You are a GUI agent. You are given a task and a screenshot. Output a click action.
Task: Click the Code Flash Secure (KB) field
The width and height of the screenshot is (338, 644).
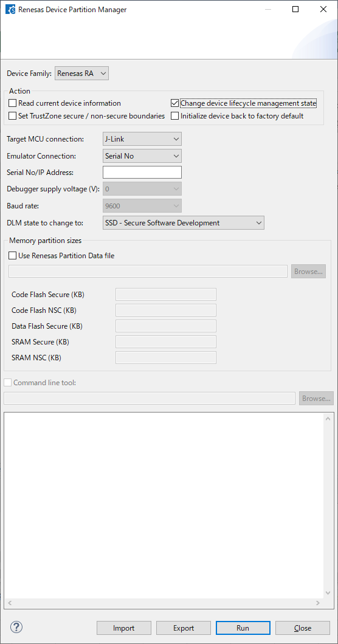coord(166,295)
